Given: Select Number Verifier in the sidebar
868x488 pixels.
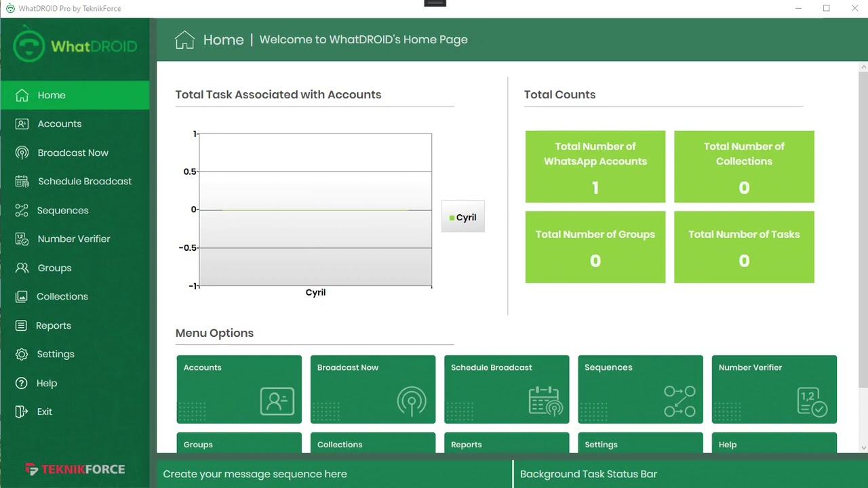Looking at the screenshot, I should click(x=75, y=239).
